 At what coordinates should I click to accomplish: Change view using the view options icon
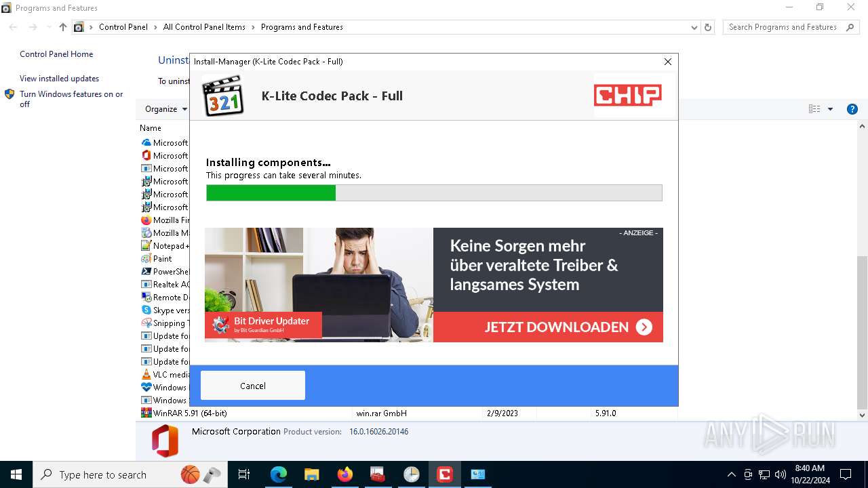(x=814, y=109)
